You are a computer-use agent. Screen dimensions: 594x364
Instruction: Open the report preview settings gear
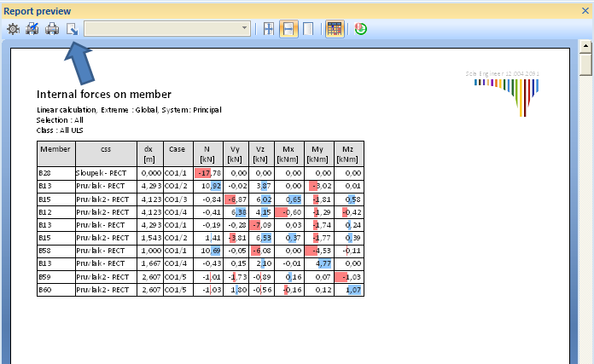tap(13, 29)
